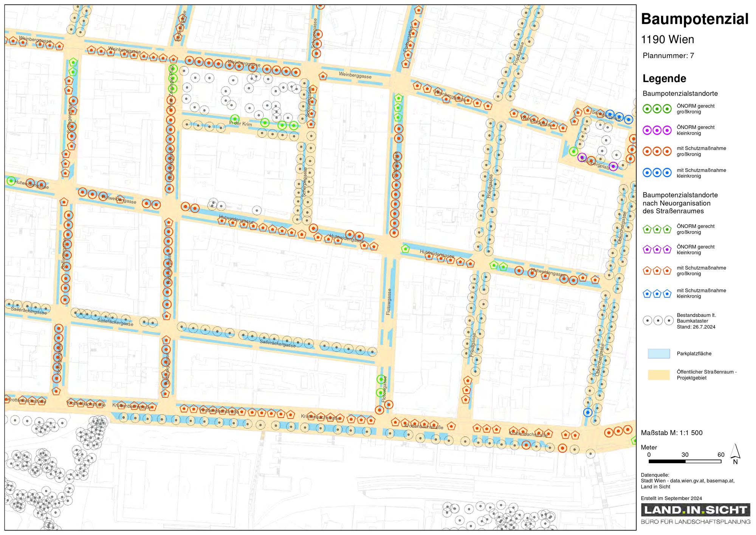Click the first blue Schutzmaßnahme kleinkronig circle in legend
This screenshot has height=535, width=756.
click(x=647, y=173)
